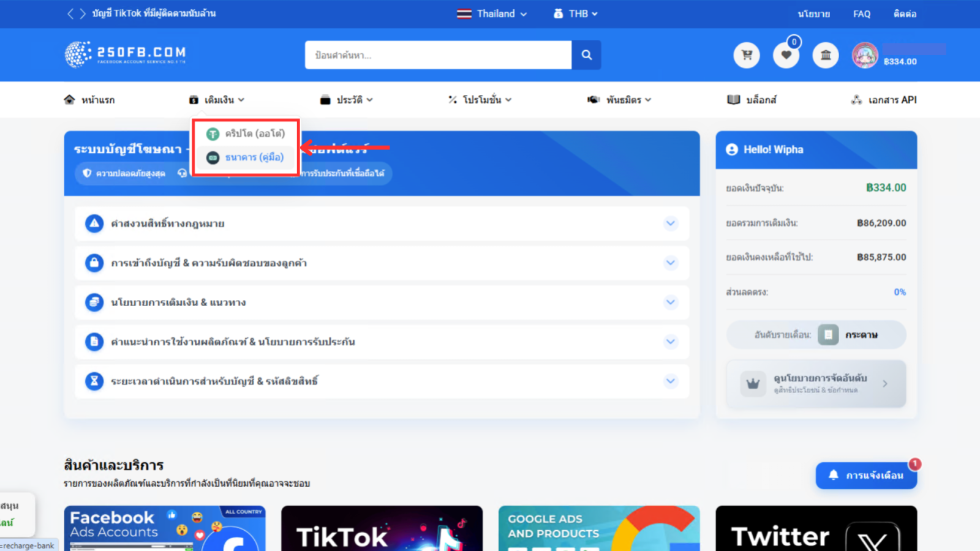The image size is (980, 551).
Task: Click the การแจ้งเตือน notification button
Action: point(866,475)
